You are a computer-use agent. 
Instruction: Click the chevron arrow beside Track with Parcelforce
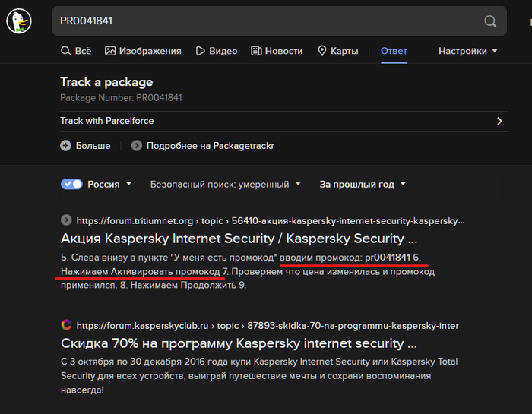click(x=499, y=121)
